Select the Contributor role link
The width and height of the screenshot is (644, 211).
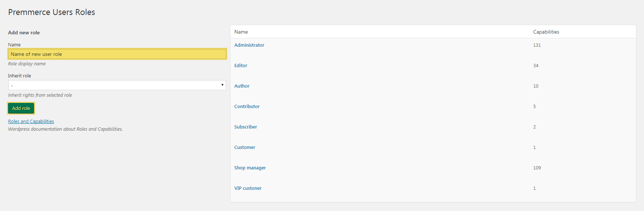pyautogui.click(x=247, y=107)
